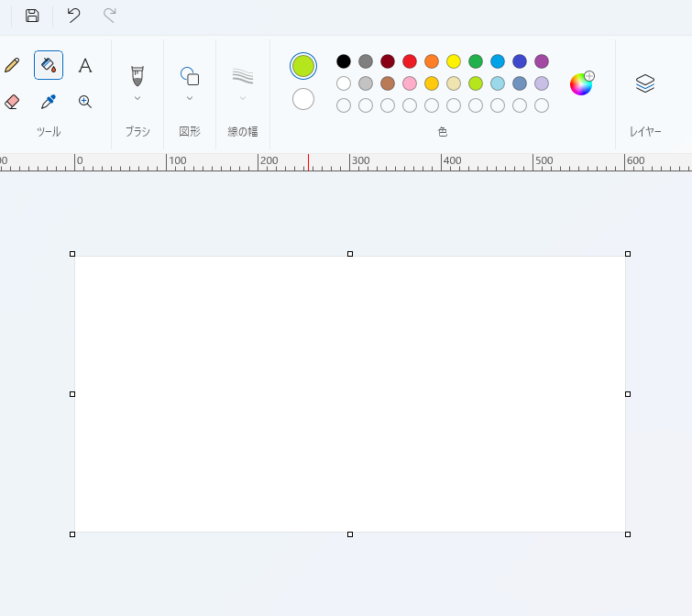Screen dimensions: 692x616
Task: Click the right-middle canvas resize handle
Action: point(628,394)
